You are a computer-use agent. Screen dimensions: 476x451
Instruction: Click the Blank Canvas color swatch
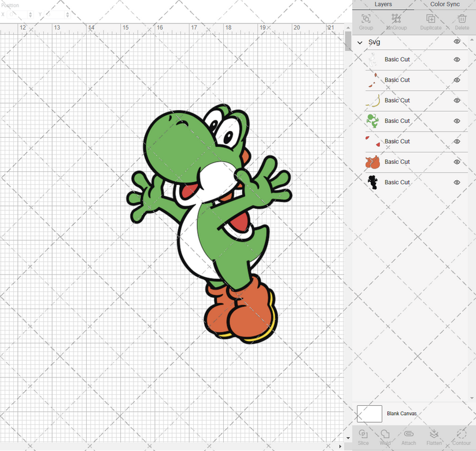pyautogui.click(x=370, y=413)
